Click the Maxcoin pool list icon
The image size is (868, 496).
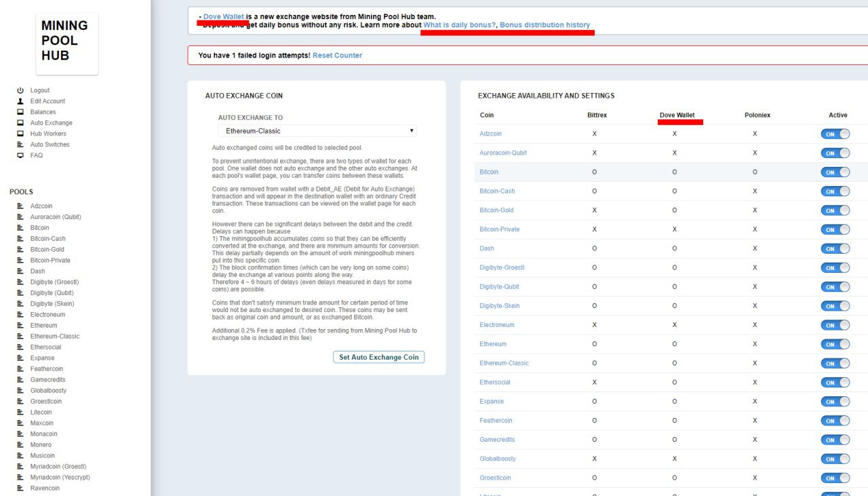(20, 423)
